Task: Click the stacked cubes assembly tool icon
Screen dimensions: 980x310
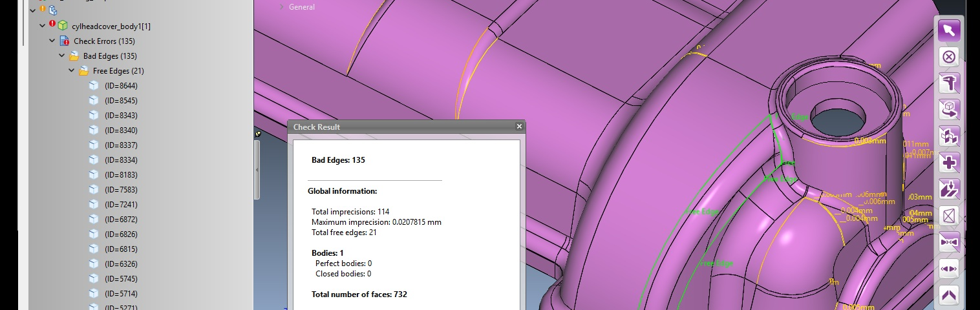Action: pos(948,136)
